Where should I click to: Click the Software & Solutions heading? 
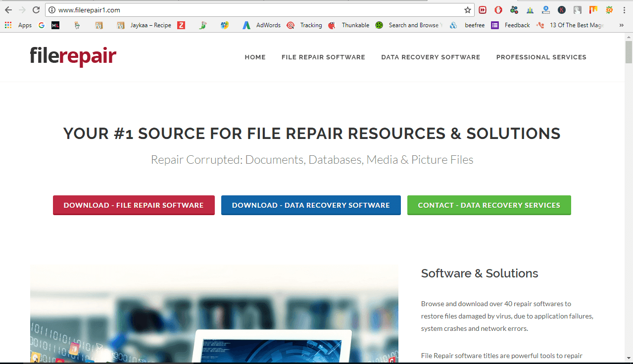pos(480,273)
